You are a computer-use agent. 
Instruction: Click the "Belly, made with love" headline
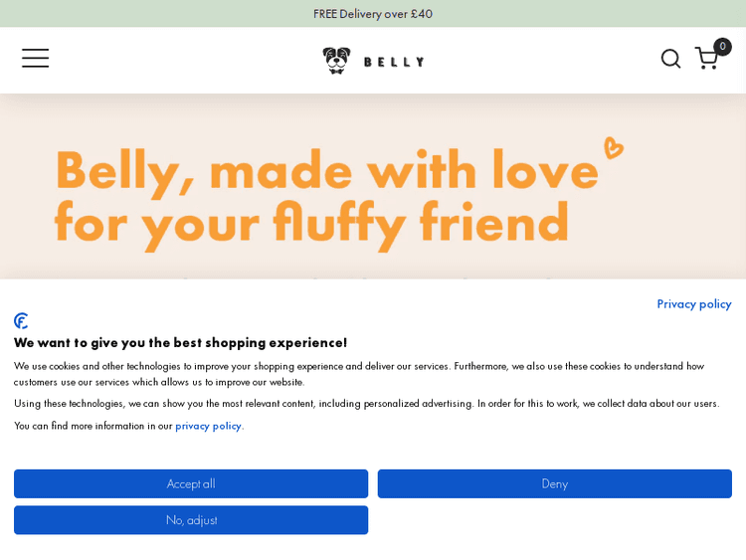[326, 170]
